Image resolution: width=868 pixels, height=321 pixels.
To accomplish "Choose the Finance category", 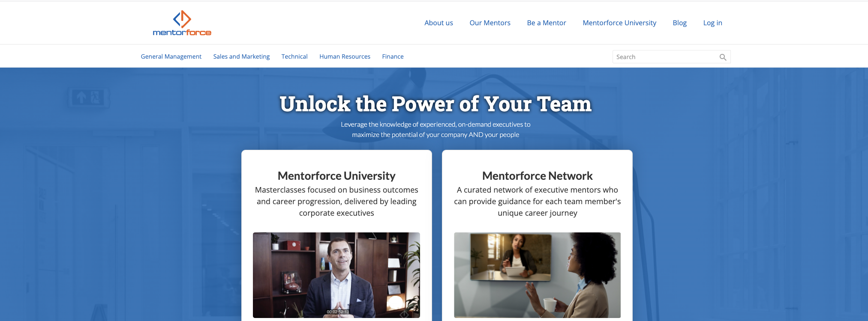I will click(393, 56).
